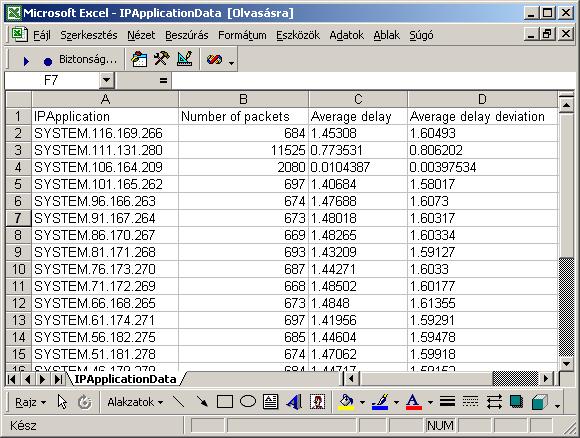Apply line color with the brush icon

[380, 402]
